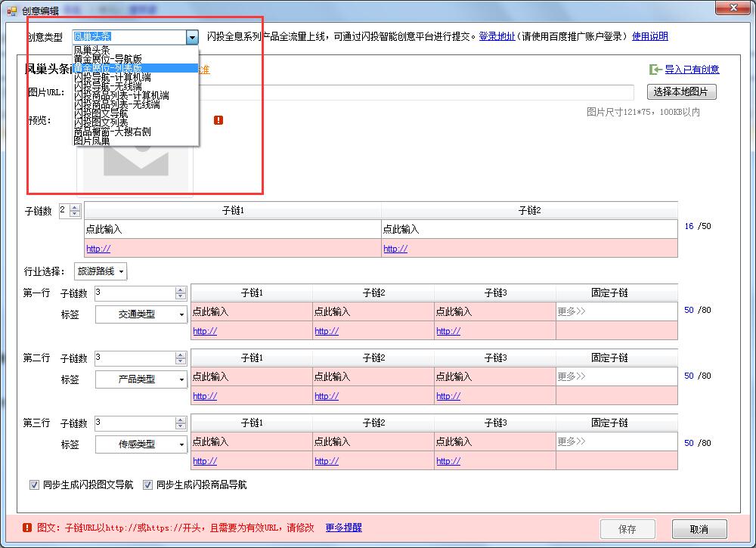Screen dimensions: 756x548
Task: Open the 行业选择 旅游路线 dropdown
Action: tap(101, 271)
